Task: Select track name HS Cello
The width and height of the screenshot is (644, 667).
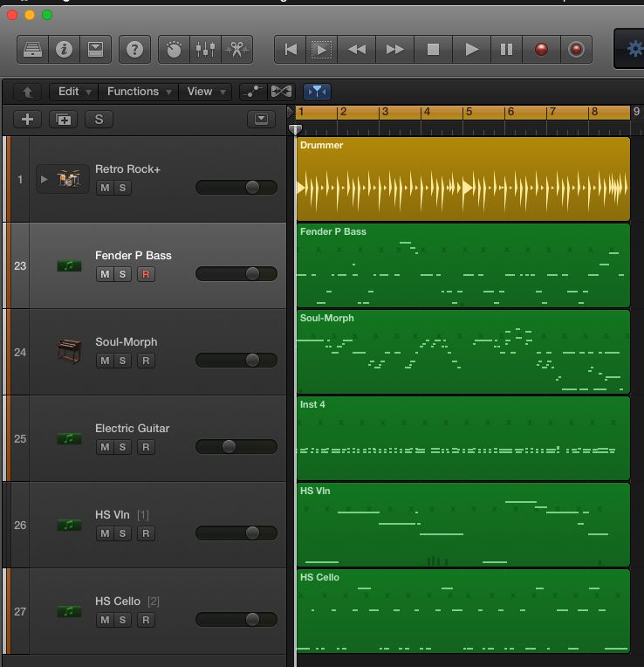Action: tap(118, 601)
